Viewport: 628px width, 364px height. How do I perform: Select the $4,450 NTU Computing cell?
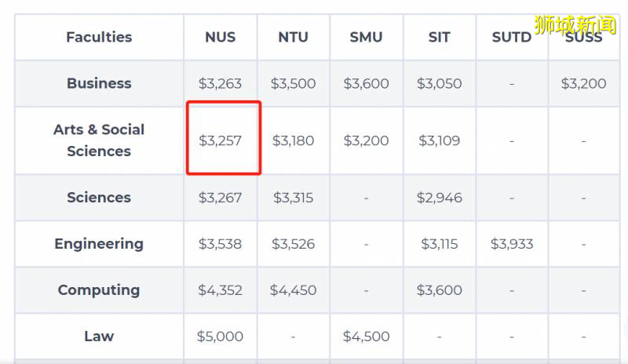point(293,290)
